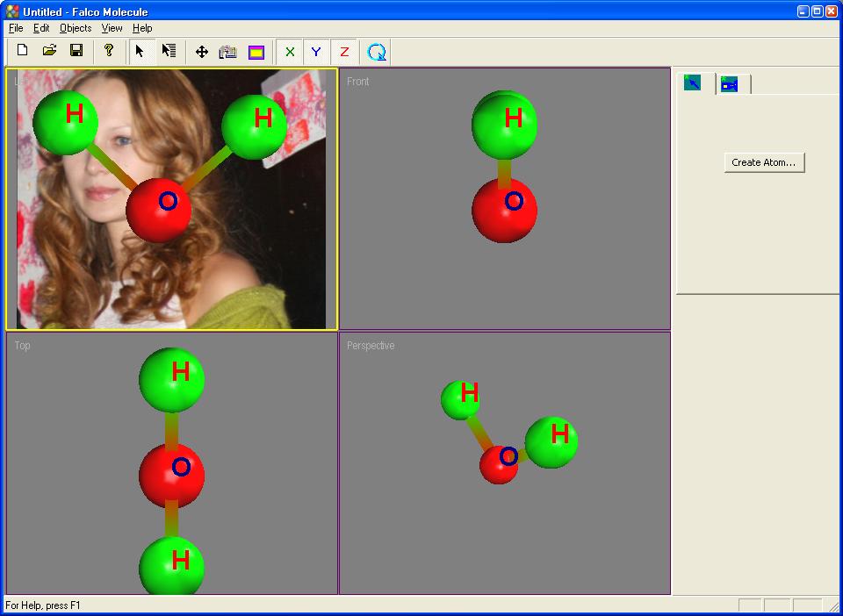Toggle the red Z axis constraint
The height and width of the screenshot is (616, 843).
pyautogui.click(x=344, y=52)
